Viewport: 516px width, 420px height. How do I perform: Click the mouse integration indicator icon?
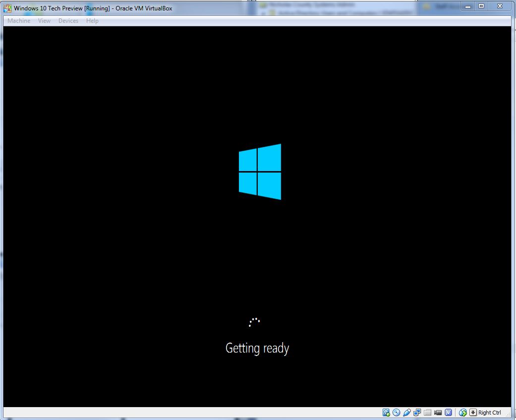click(x=462, y=413)
